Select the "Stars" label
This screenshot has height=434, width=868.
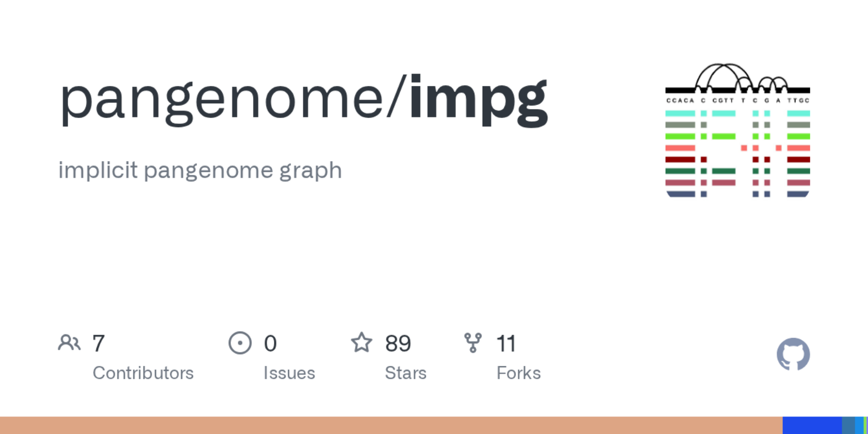(406, 373)
